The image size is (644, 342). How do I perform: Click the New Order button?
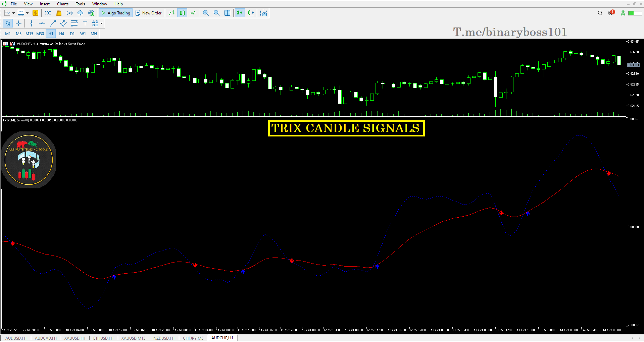149,13
